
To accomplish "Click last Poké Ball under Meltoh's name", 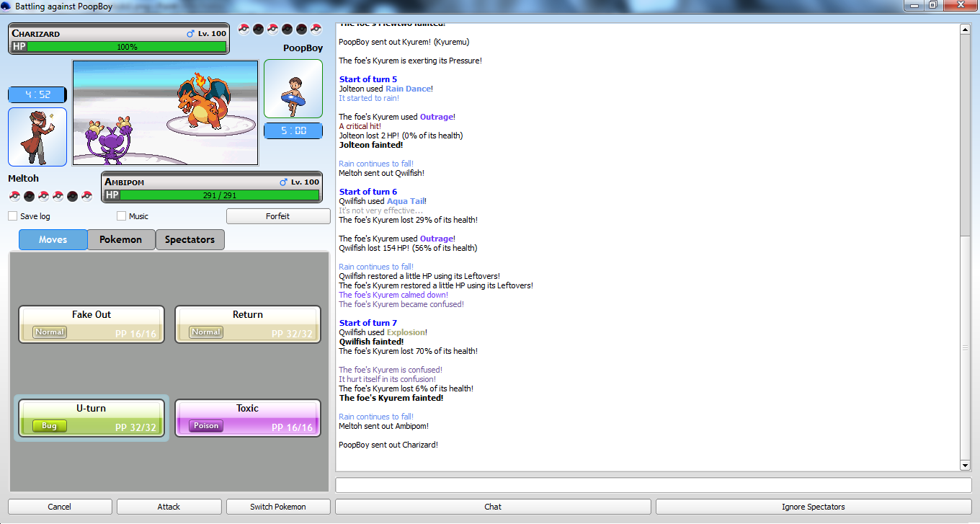I will point(86,196).
